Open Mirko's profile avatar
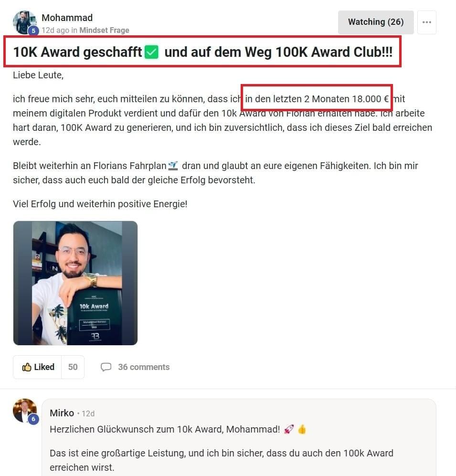 point(24,411)
